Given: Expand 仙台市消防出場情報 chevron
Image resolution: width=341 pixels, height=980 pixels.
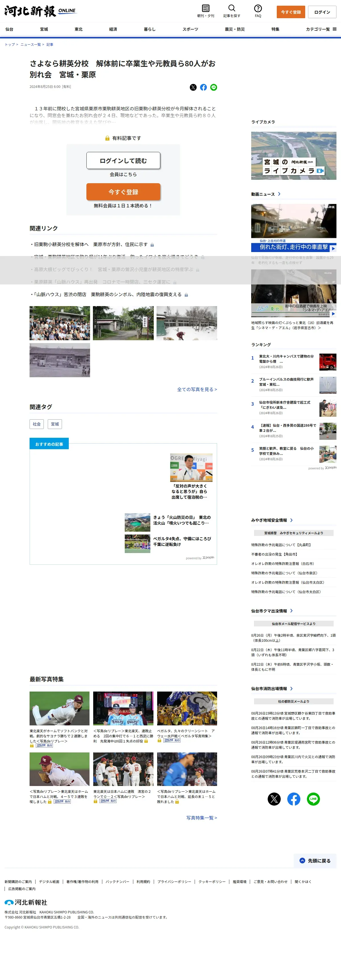Looking at the screenshot, I should (292, 688).
